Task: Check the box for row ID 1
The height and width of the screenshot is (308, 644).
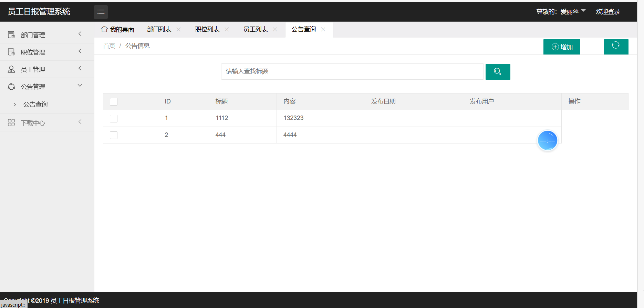Action: pyautogui.click(x=114, y=119)
